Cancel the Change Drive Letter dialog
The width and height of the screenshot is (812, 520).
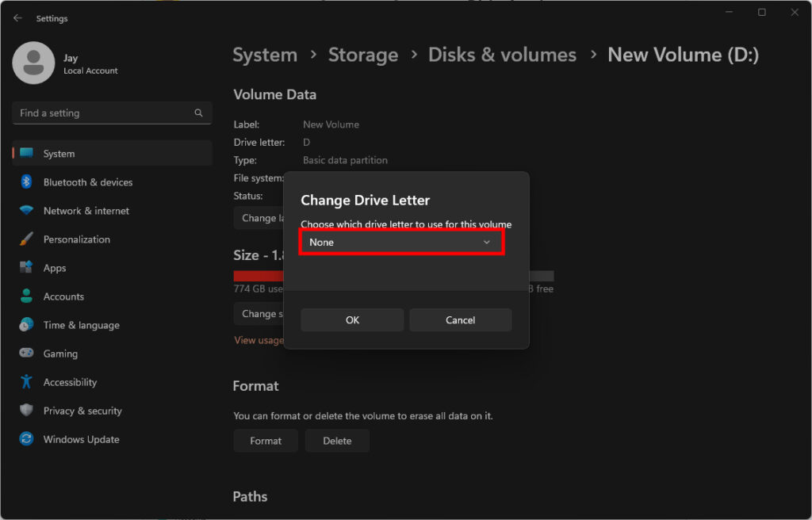coord(460,319)
